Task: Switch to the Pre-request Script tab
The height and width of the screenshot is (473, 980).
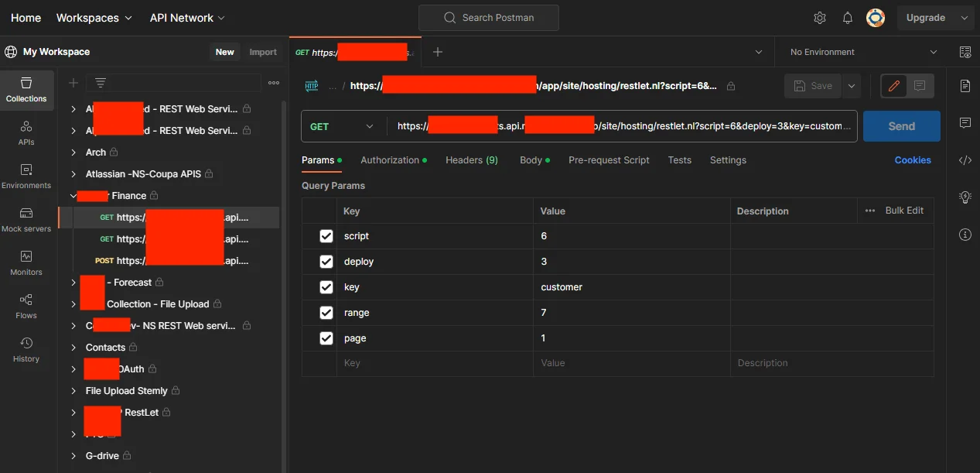Action: (x=609, y=160)
